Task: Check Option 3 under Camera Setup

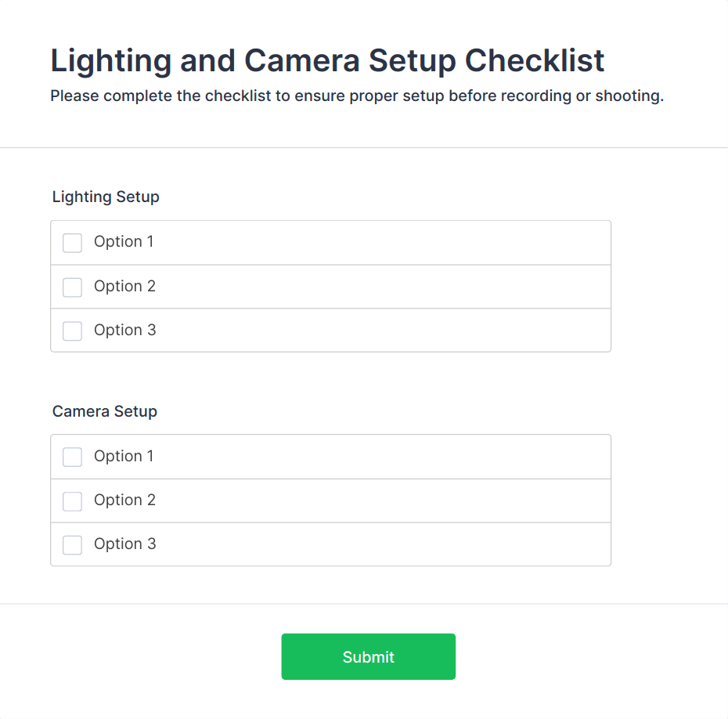Action: (72, 544)
